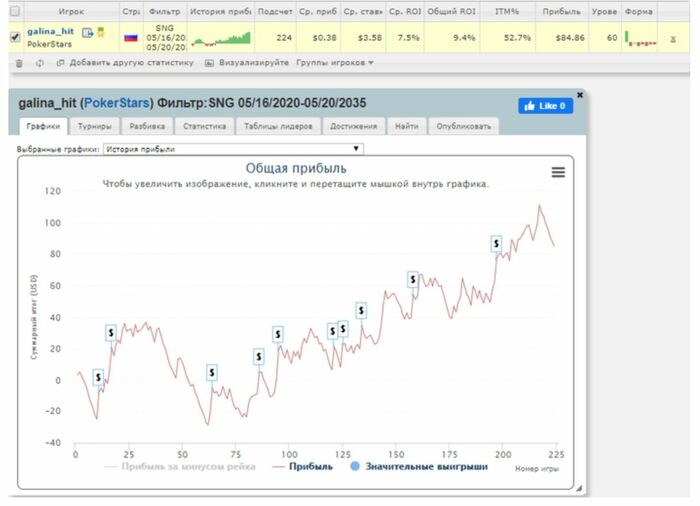Open the galina_hit player link
Image resolution: width=700 pixels, height=506 pixels.
click(50, 31)
